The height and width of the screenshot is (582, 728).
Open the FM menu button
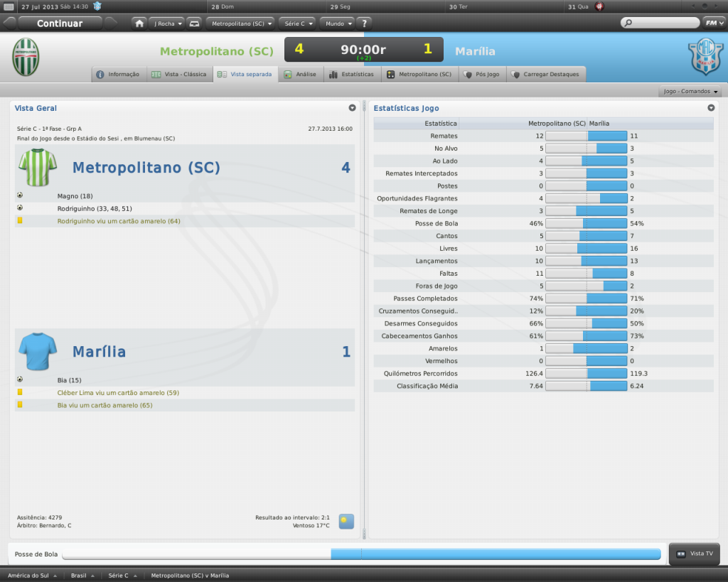tap(712, 23)
